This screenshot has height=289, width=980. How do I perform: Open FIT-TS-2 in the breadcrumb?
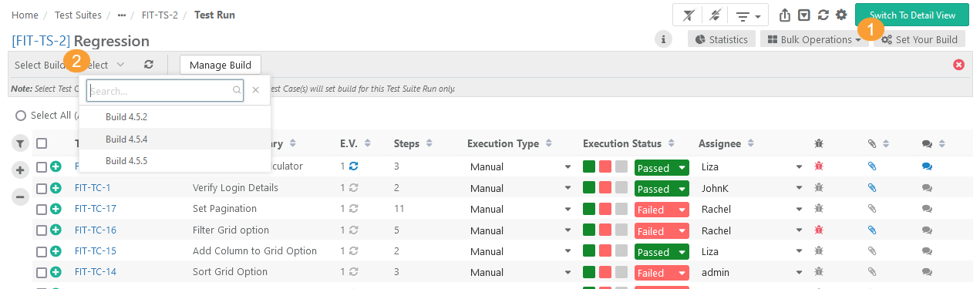tap(160, 15)
